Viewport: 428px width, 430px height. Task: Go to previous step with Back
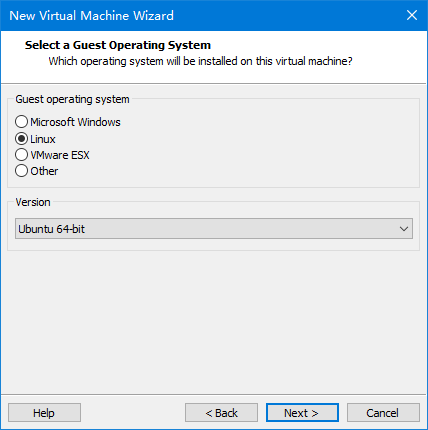[221, 413]
